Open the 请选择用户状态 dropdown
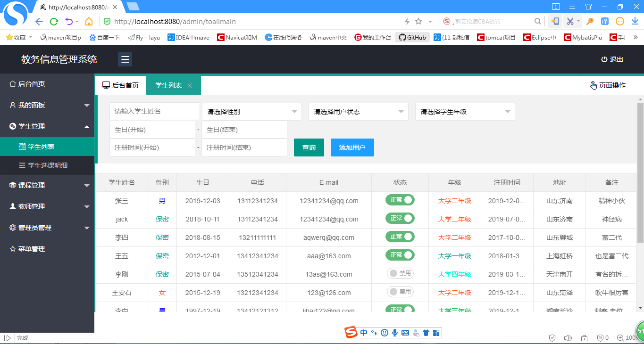The width and height of the screenshot is (644, 344). [x=358, y=112]
